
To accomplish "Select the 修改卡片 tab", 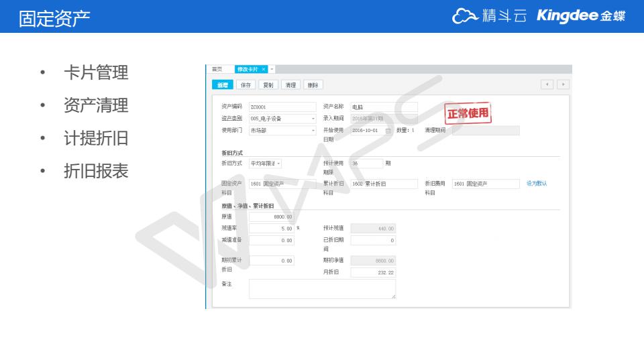I will coord(247,69).
